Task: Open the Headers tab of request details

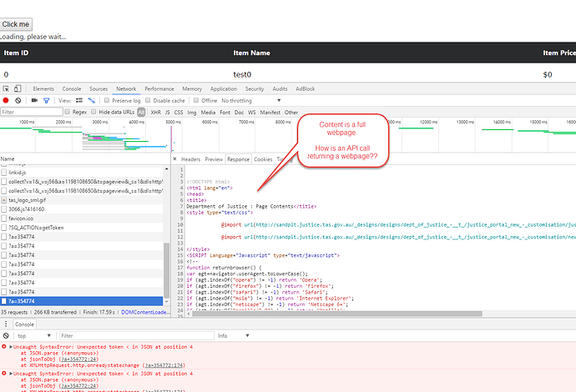Action: pyautogui.click(x=190, y=158)
